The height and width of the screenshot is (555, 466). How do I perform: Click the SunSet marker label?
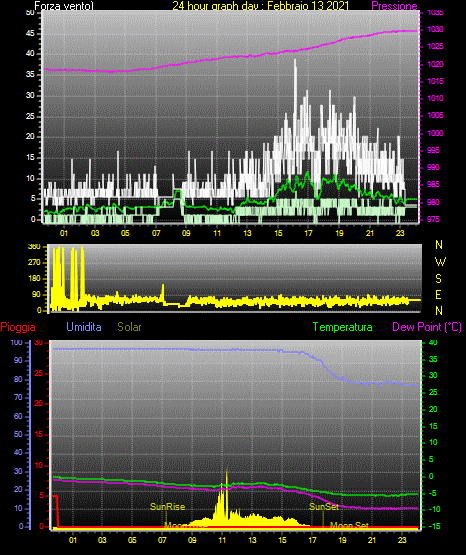coord(324,507)
